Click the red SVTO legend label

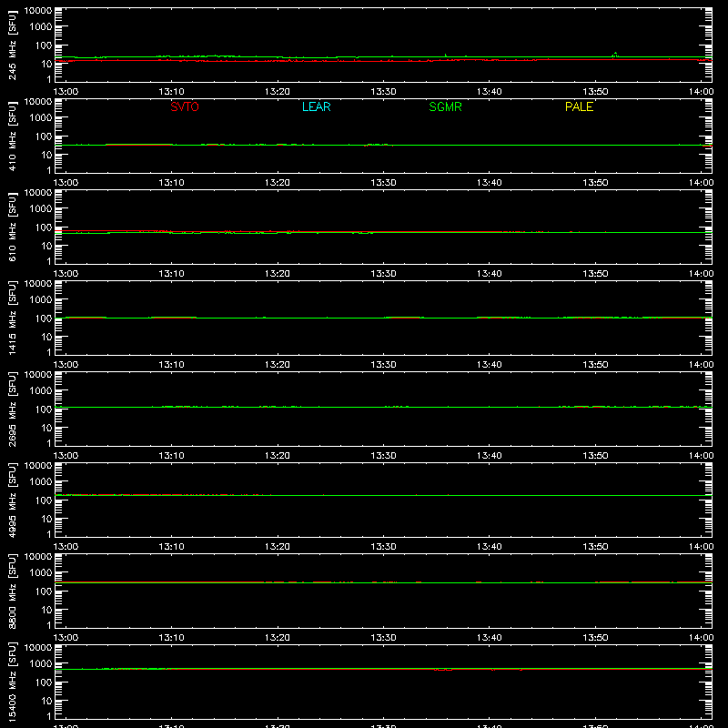point(185,106)
